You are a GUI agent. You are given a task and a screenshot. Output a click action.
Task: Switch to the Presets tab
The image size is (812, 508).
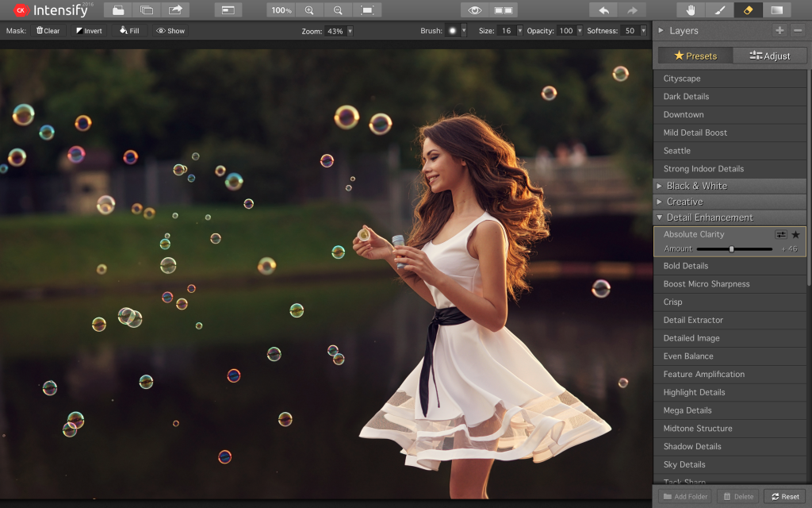pyautogui.click(x=695, y=56)
